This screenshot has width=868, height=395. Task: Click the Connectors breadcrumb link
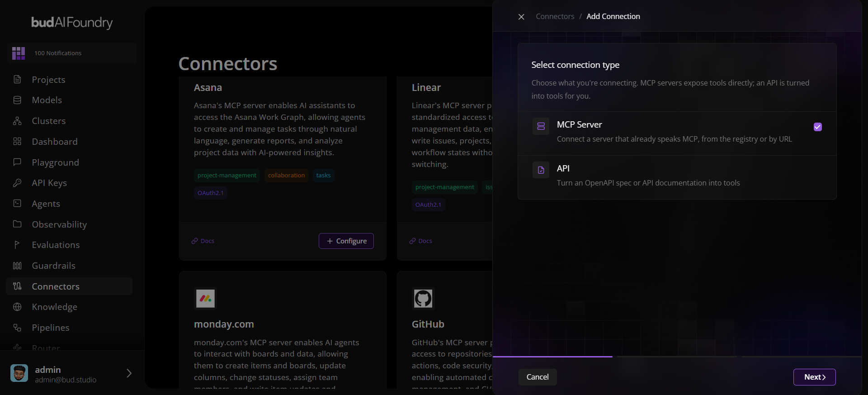555,16
